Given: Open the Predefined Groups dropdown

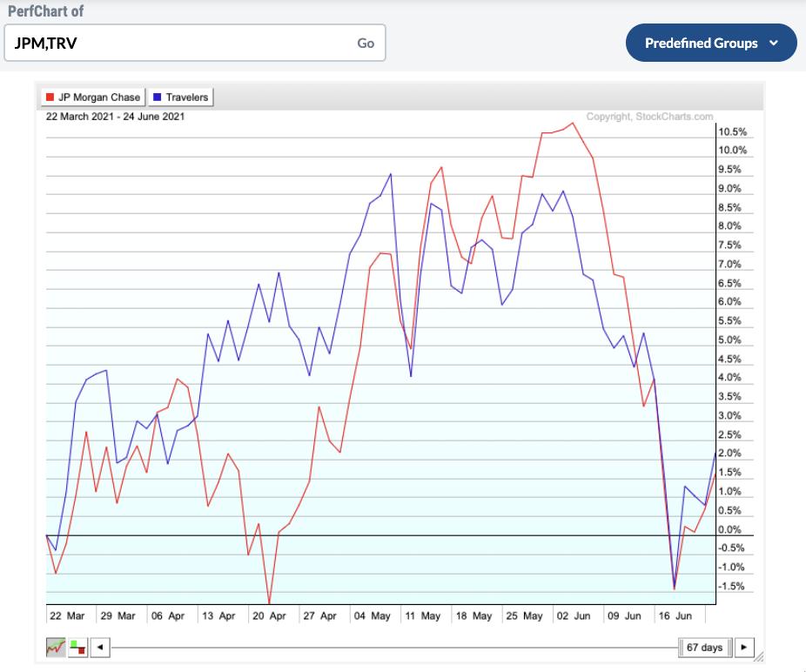Looking at the screenshot, I should click(700, 43).
